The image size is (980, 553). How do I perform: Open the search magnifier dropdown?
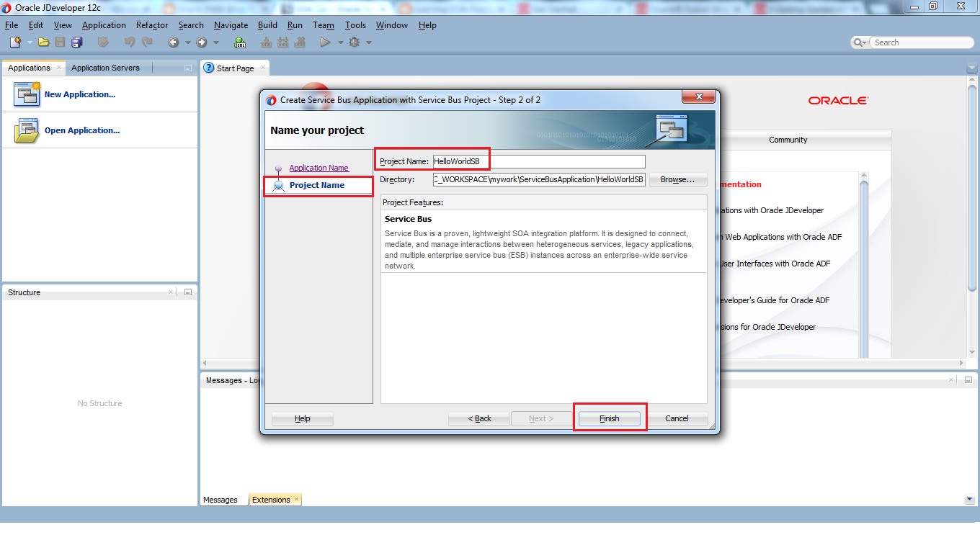click(860, 42)
